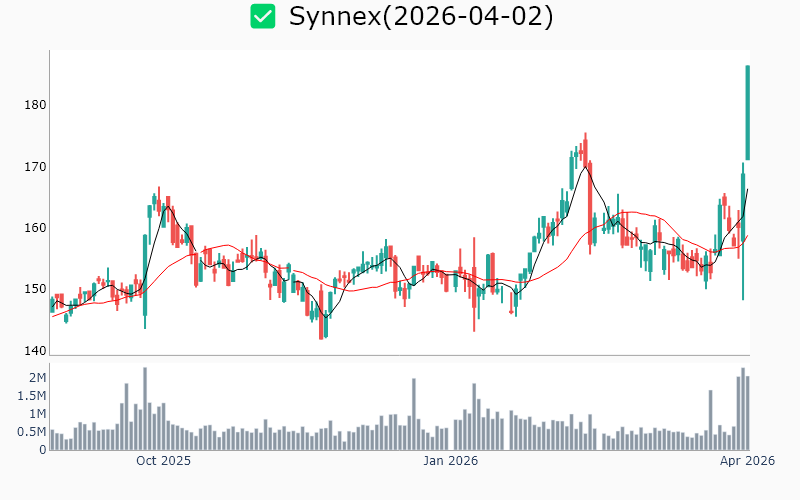Click the 0 volume axis label

click(42, 450)
